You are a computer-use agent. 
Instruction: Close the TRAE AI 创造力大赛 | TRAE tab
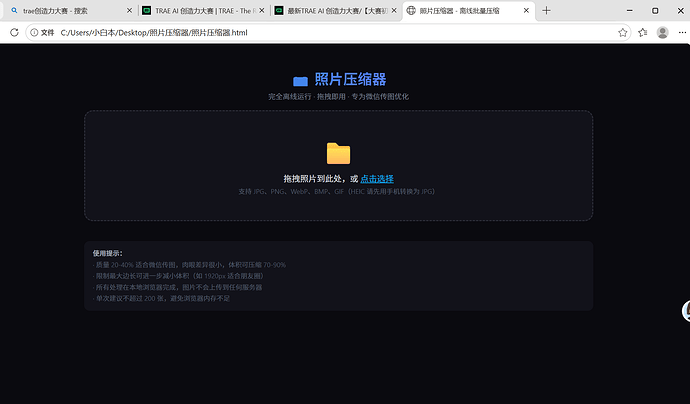pyautogui.click(x=262, y=11)
